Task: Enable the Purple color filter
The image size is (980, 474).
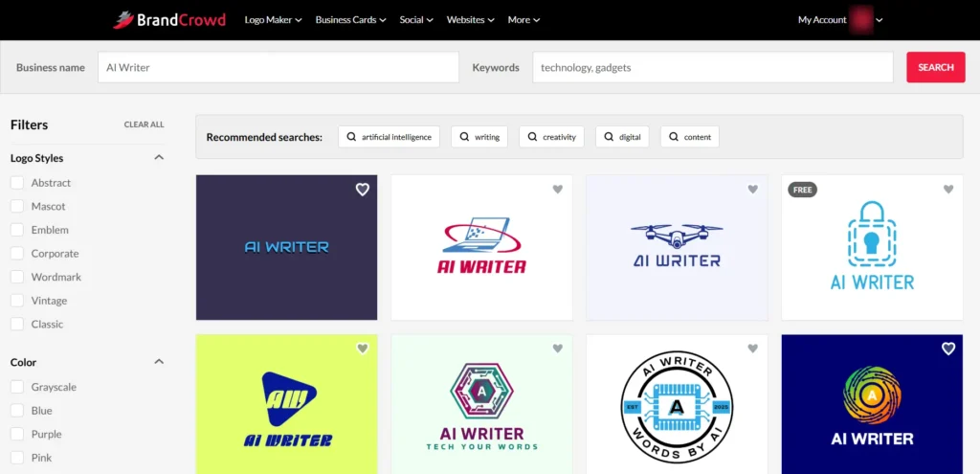Action: [x=17, y=434]
